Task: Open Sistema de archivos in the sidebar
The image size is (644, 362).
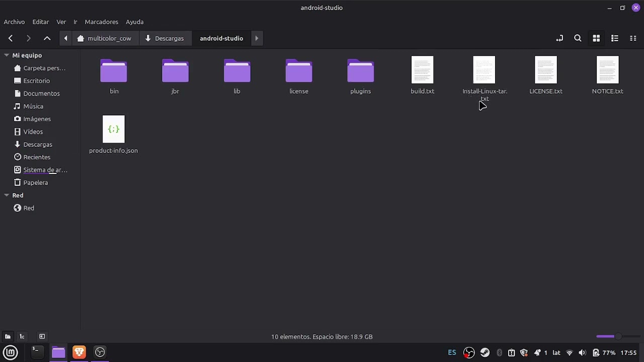Action: pos(40,170)
